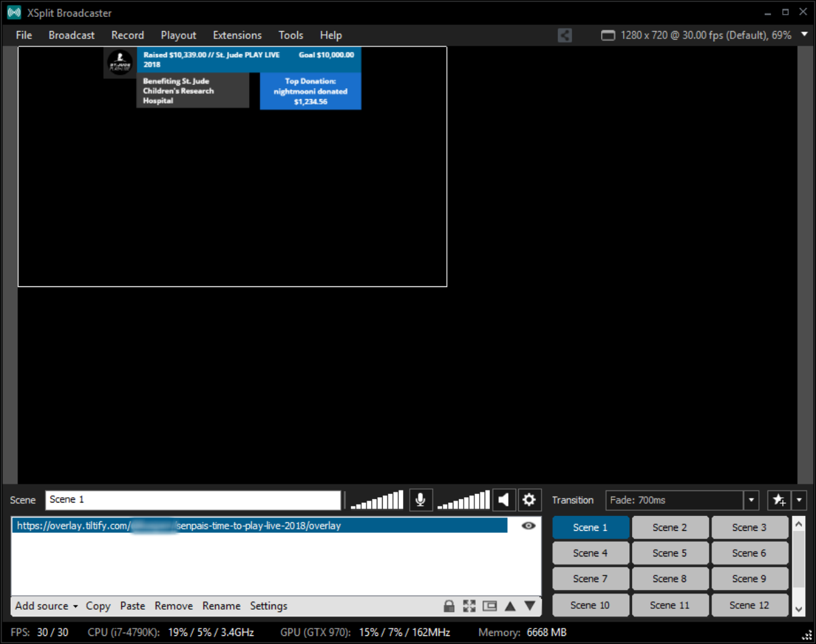This screenshot has width=816, height=644.
Task: Click the St. Jude logo in preview
Action: click(x=121, y=63)
